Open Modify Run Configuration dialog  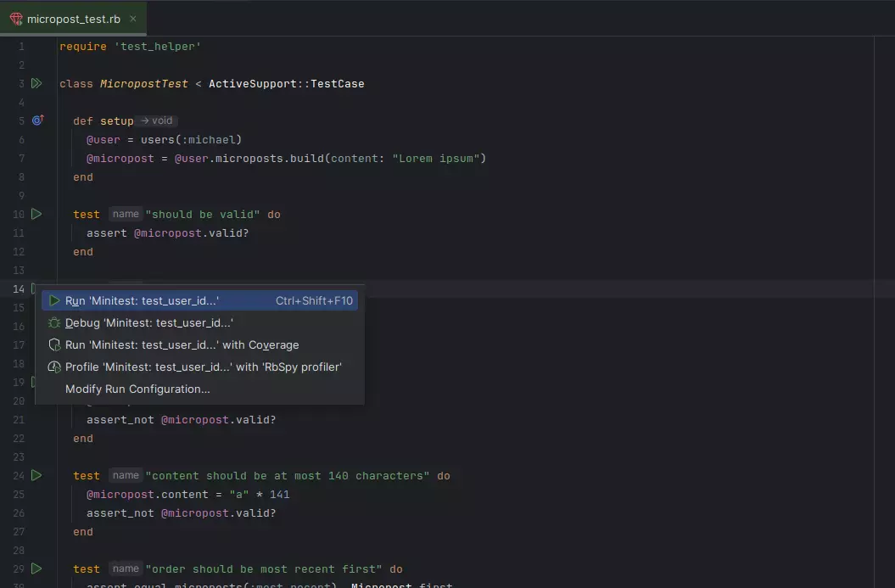click(137, 389)
